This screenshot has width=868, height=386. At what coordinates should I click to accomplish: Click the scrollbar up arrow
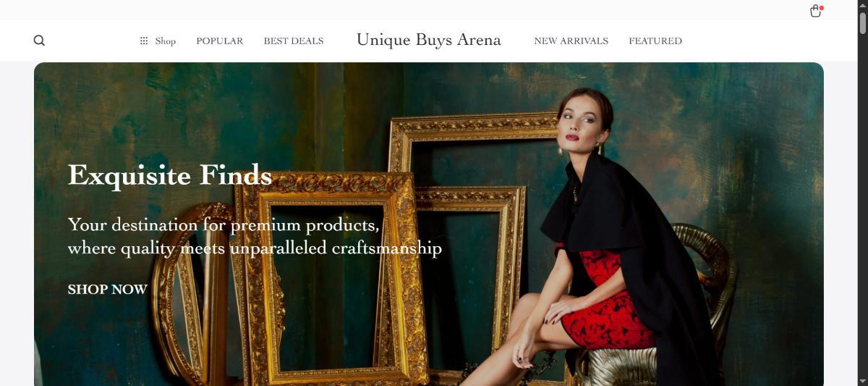862,5
